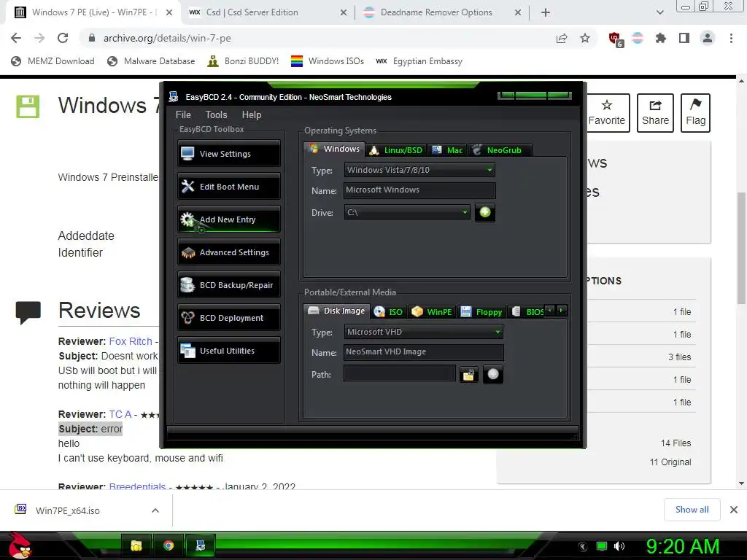The width and height of the screenshot is (747, 560).
Task: Click the browse folder icon next to Path
Action: click(x=469, y=375)
